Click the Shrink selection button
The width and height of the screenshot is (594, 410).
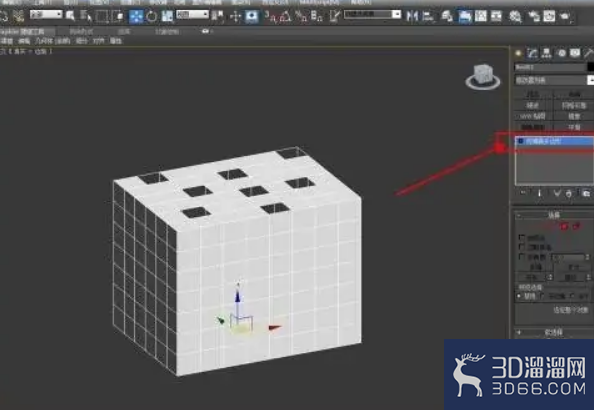coord(535,267)
